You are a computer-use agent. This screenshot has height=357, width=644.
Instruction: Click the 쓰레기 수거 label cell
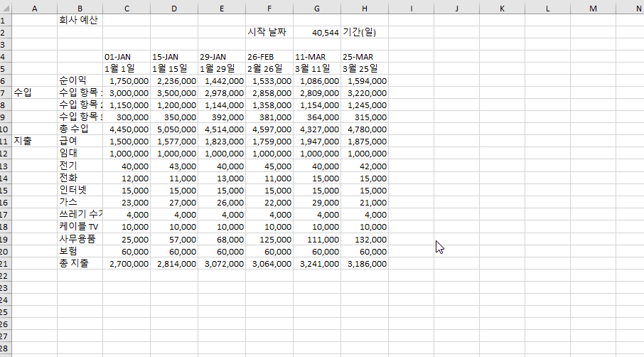(80, 215)
